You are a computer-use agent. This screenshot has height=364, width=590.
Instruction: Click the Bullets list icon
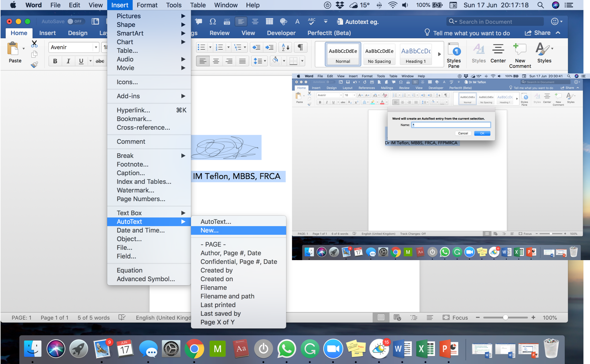201,47
